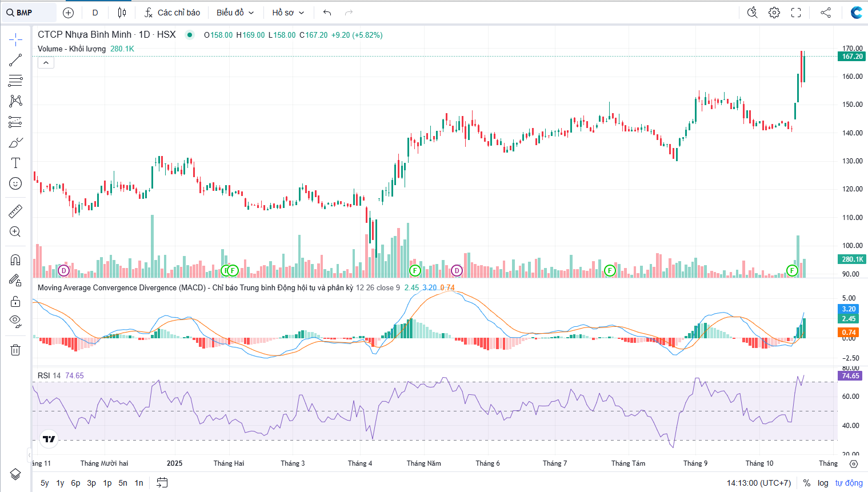Expand the Biểu đồ dropdown
Screen dimensions: 868x492
point(235,13)
